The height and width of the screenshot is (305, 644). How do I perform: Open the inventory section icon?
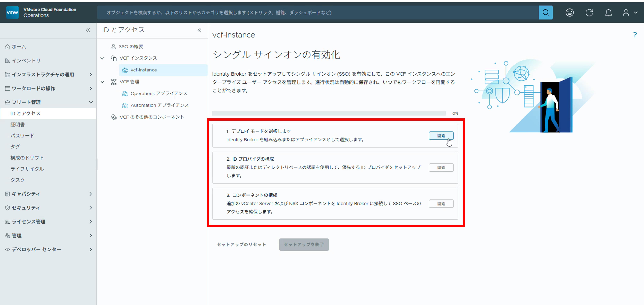click(x=7, y=60)
